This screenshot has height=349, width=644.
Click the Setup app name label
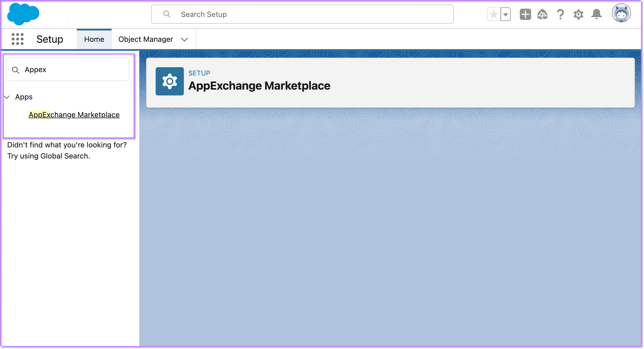50,39
